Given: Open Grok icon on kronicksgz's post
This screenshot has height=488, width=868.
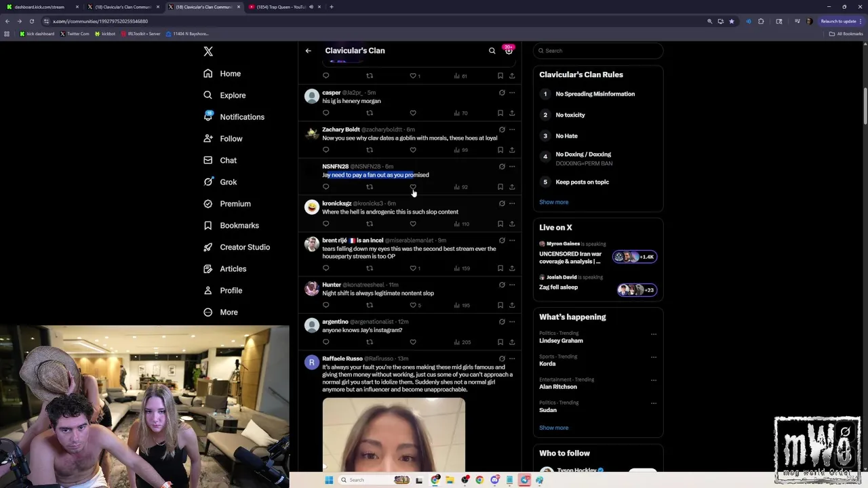Looking at the screenshot, I should click(502, 203).
